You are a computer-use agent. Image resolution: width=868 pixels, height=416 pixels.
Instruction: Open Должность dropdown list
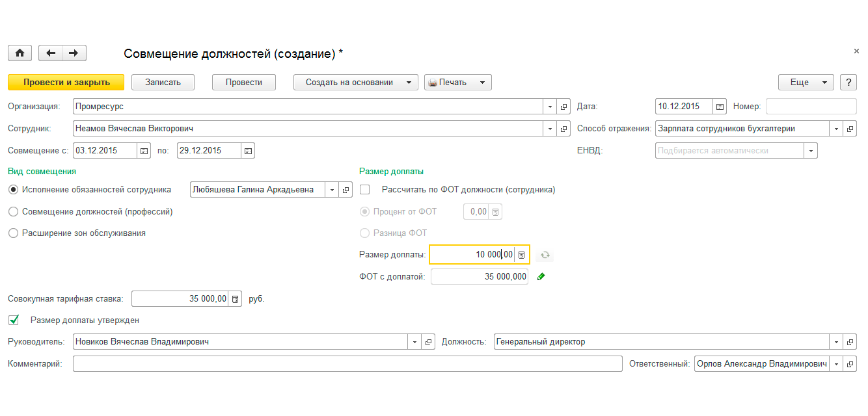836,342
